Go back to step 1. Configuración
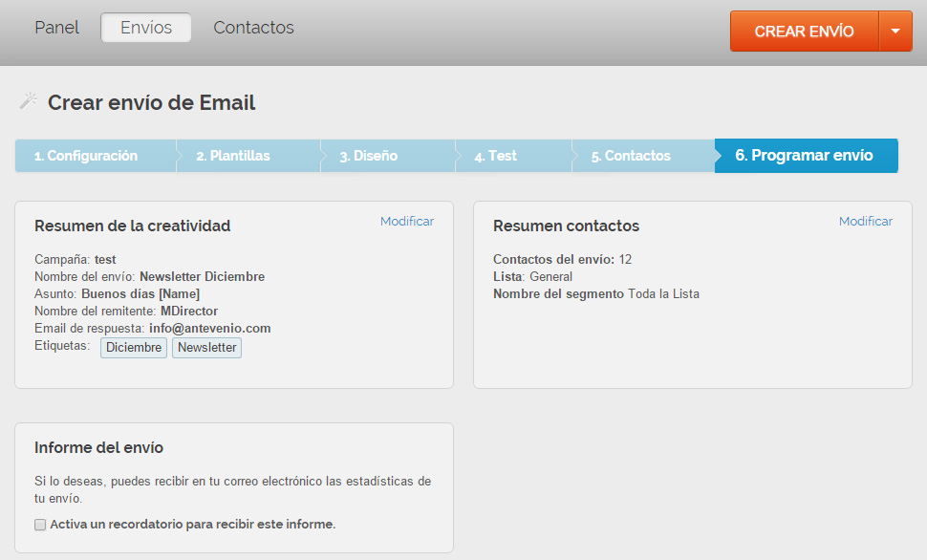 click(86, 156)
